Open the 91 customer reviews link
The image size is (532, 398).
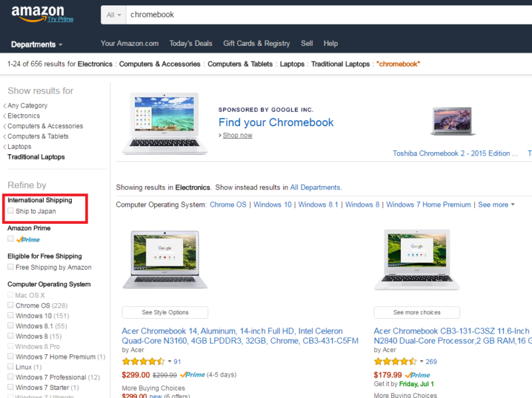pyautogui.click(x=177, y=361)
